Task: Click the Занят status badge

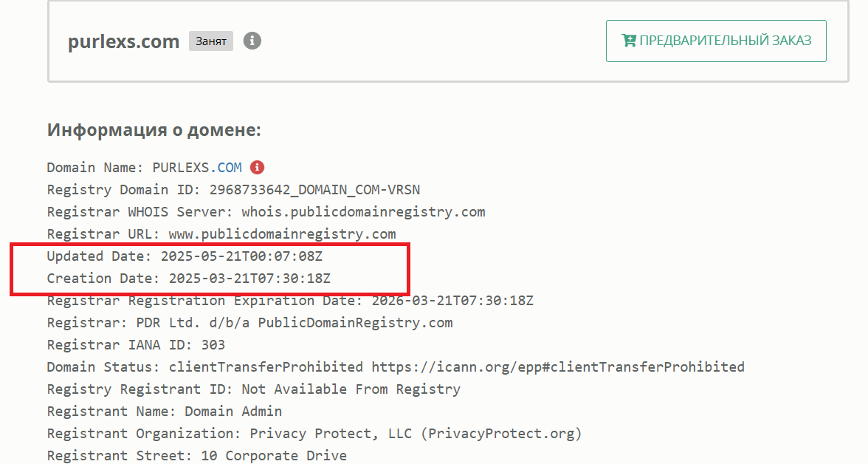Action: [211, 41]
